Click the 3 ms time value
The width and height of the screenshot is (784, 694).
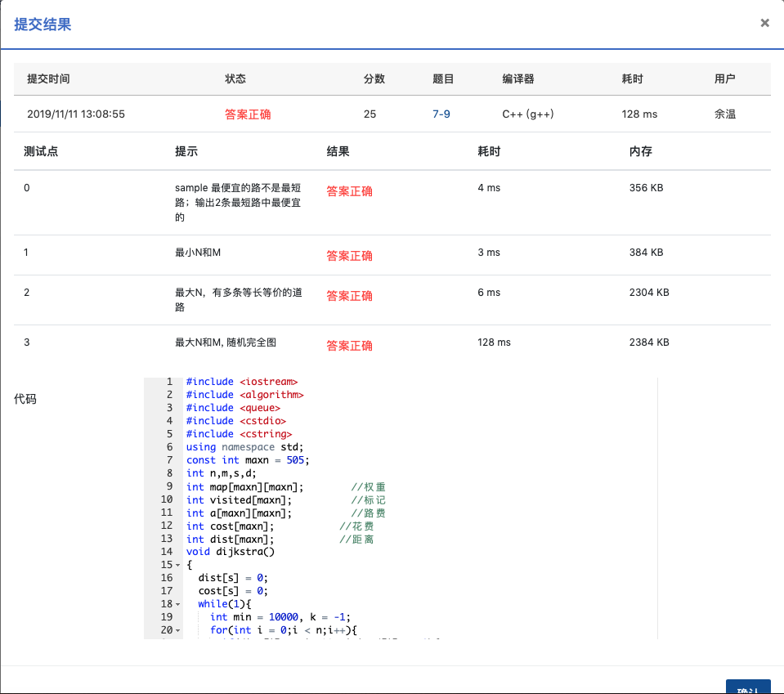[x=489, y=253]
